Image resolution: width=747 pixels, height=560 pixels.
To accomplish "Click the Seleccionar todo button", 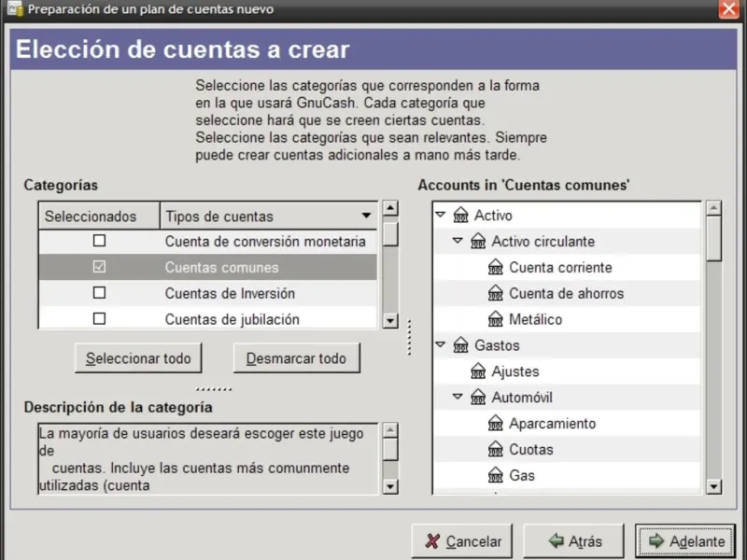I will [x=138, y=358].
